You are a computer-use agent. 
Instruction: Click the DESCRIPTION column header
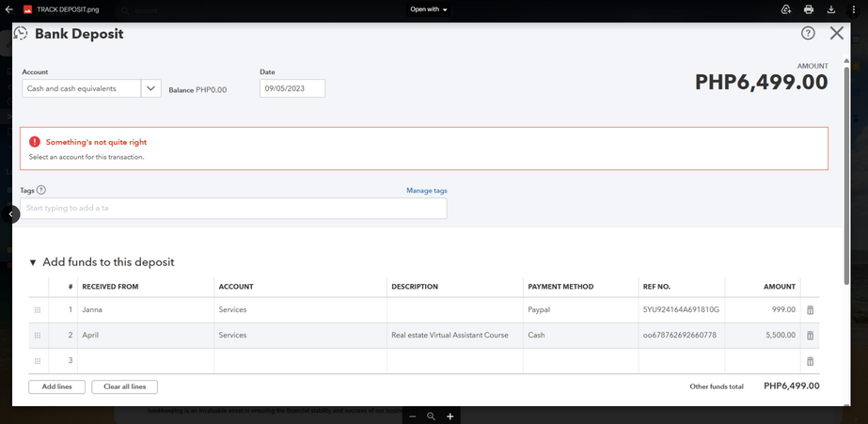coord(415,287)
